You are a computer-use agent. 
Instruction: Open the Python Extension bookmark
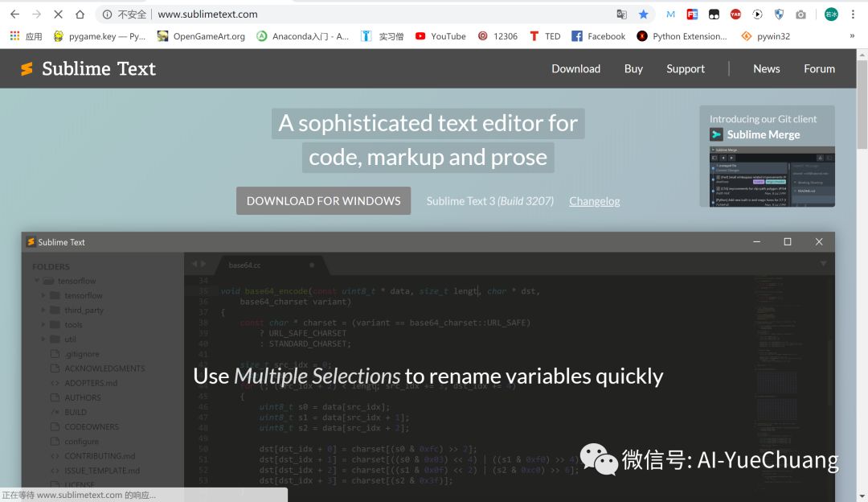[x=682, y=36]
